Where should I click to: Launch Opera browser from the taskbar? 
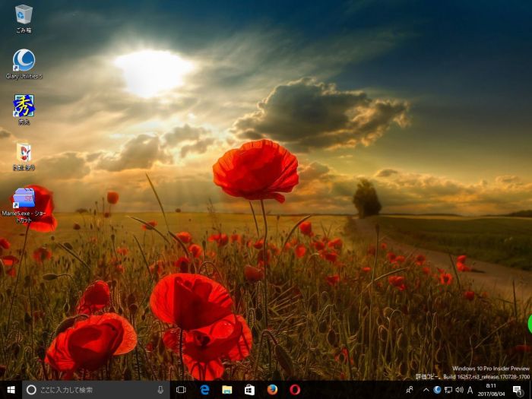point(295,389)
